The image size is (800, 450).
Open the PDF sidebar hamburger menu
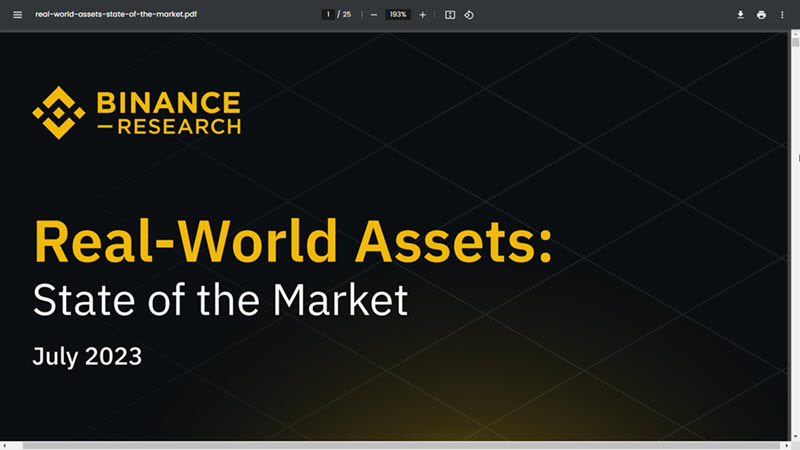point(17,15)
